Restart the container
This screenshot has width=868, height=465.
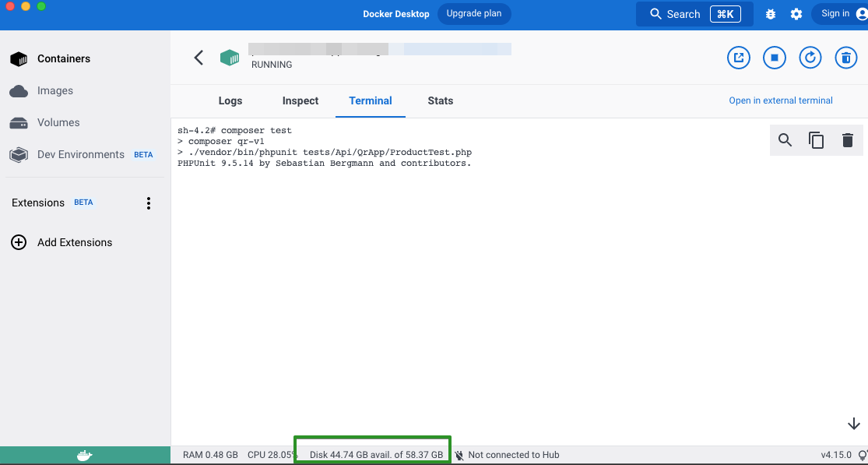(x=810, y=58)
